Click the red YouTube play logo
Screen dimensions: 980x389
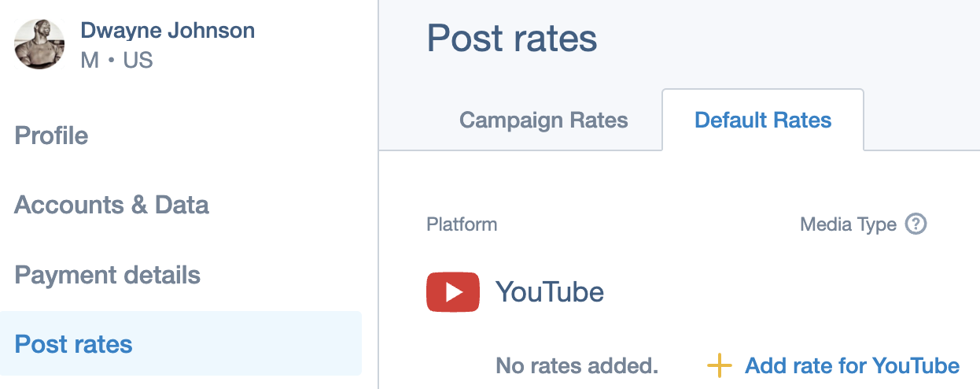pos(453,292)
